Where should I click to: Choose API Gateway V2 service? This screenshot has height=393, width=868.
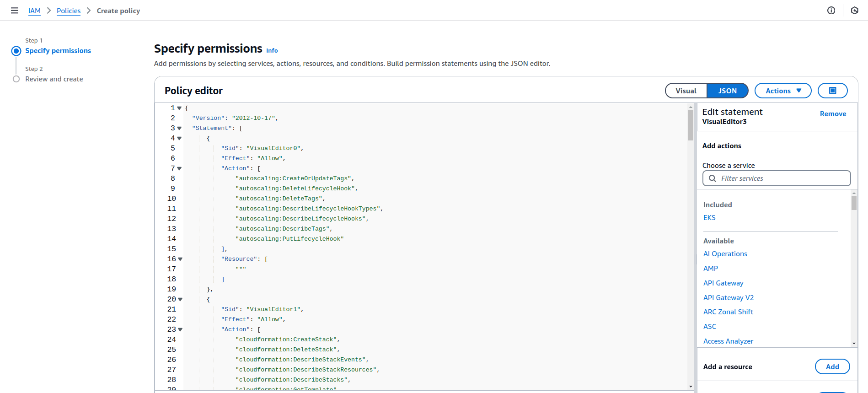(729, 298)
